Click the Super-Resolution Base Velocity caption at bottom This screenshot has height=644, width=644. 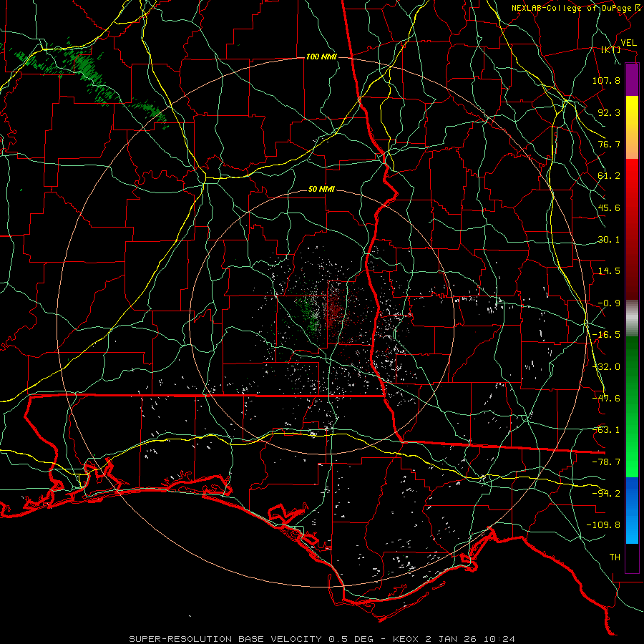322,639
